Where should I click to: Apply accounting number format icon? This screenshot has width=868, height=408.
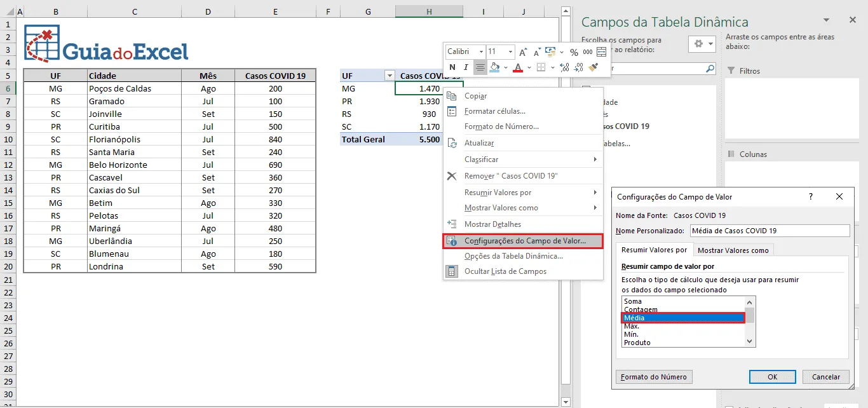pyautogui.click(x=550, y=52)
